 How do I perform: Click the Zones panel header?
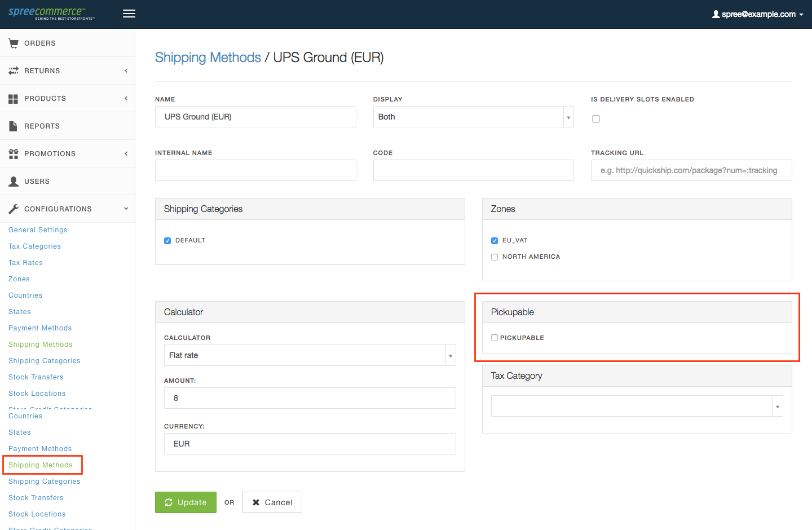(637, 209)
